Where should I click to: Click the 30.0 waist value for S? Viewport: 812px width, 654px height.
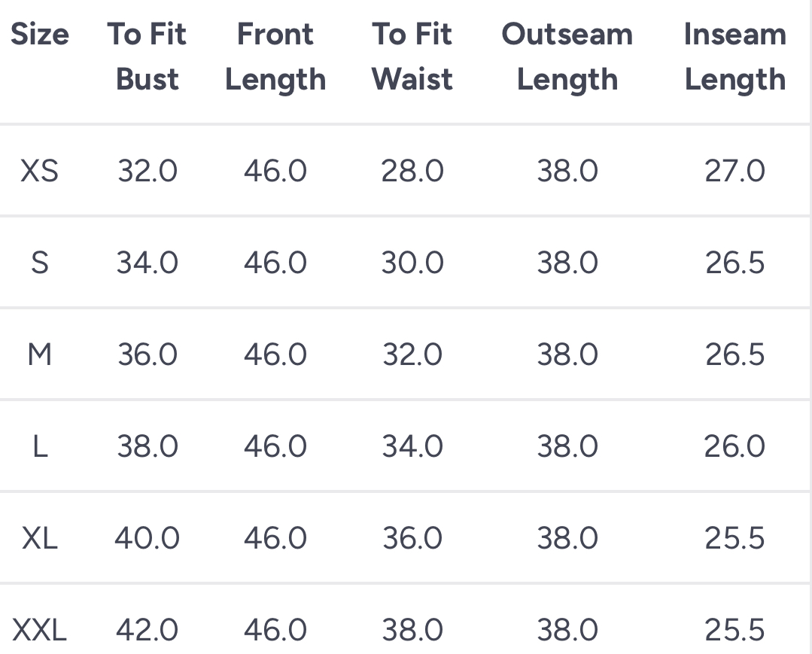412,263
